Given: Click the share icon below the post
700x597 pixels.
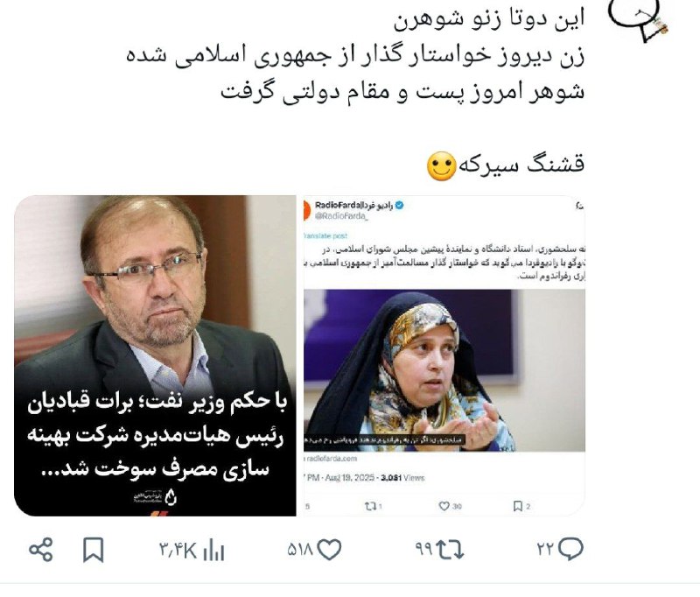Looking at the screenshot, I should pyautogui.click(x=41, y=549).
